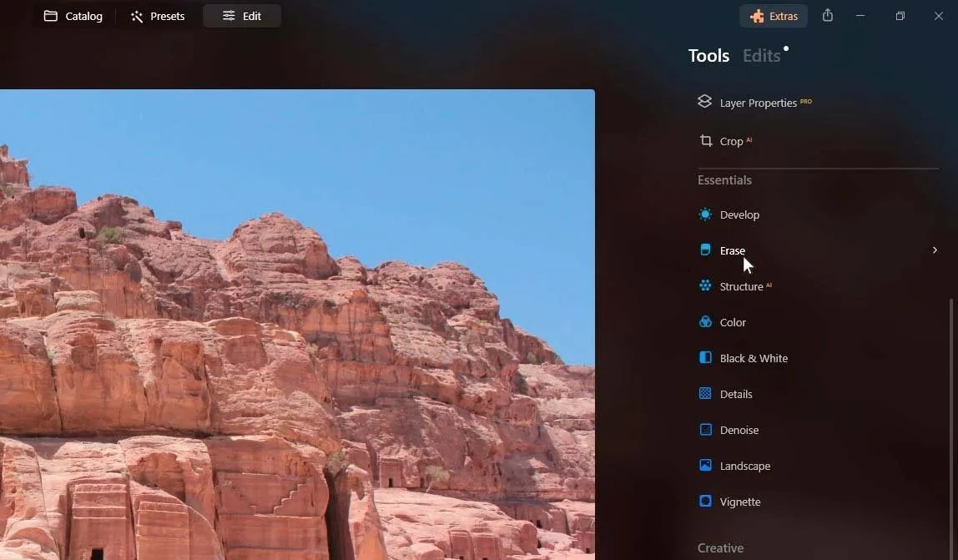The width and height of the screenshot is (958, 560).
Task: Select the Edit tab
Action: 242,16
